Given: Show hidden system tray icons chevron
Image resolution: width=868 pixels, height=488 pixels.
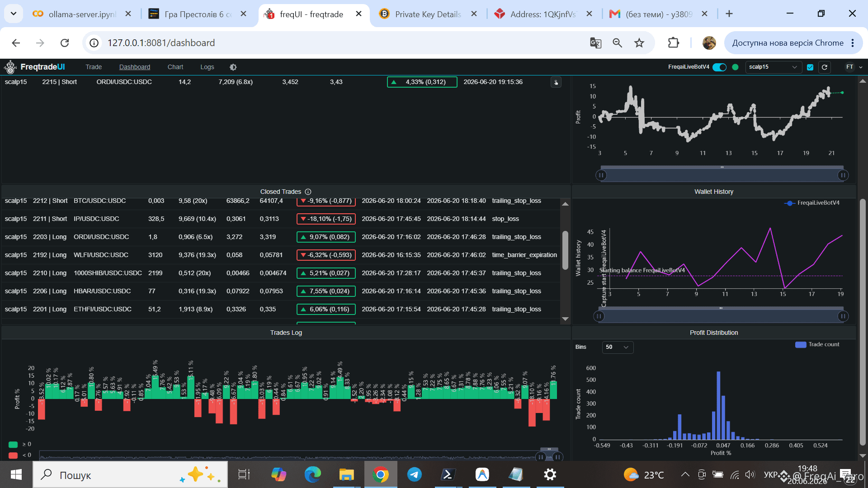Looking at the screenshot, I should (685, 474).
